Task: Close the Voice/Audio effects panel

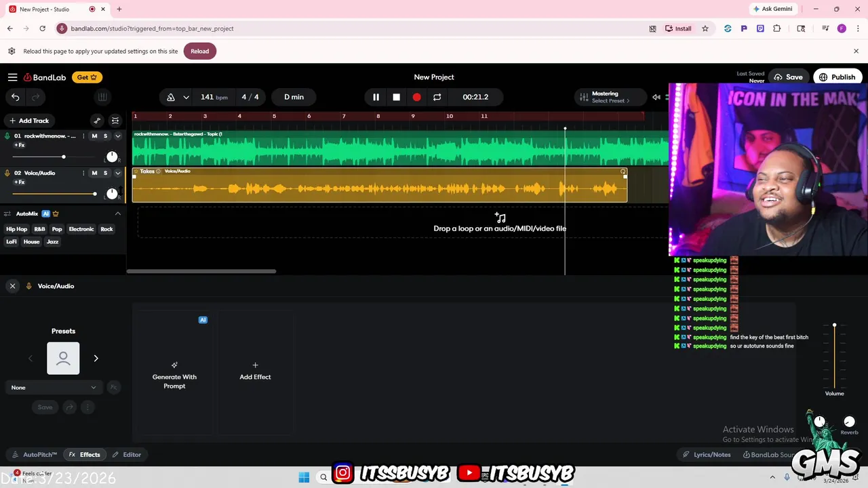Action: pyautogui.click(x=12, y=286)
